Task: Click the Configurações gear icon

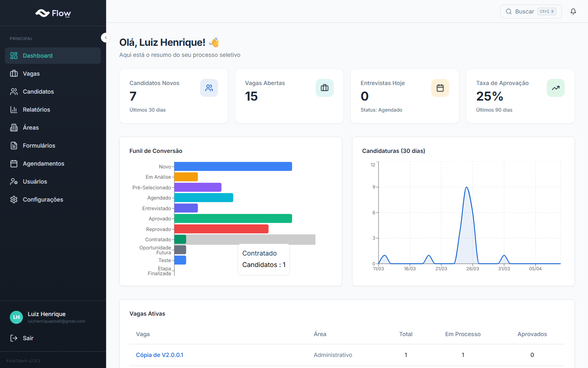Action: 13,200
